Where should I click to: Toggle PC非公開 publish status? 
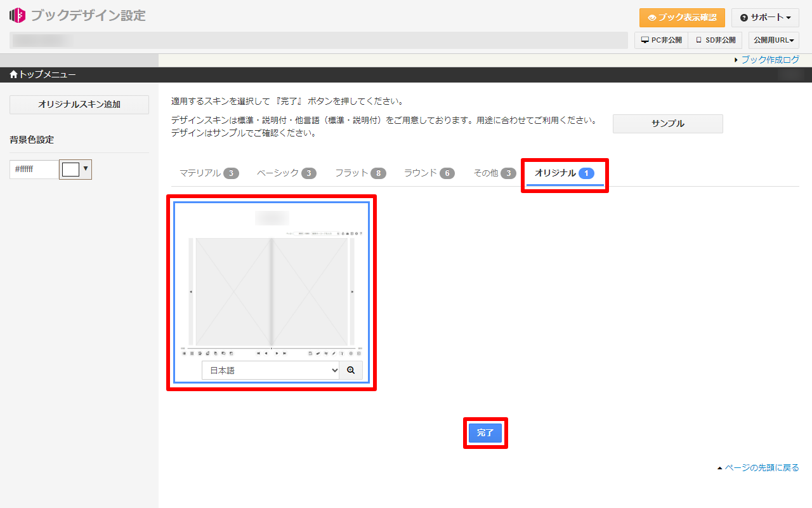click(x=661, y=40)
